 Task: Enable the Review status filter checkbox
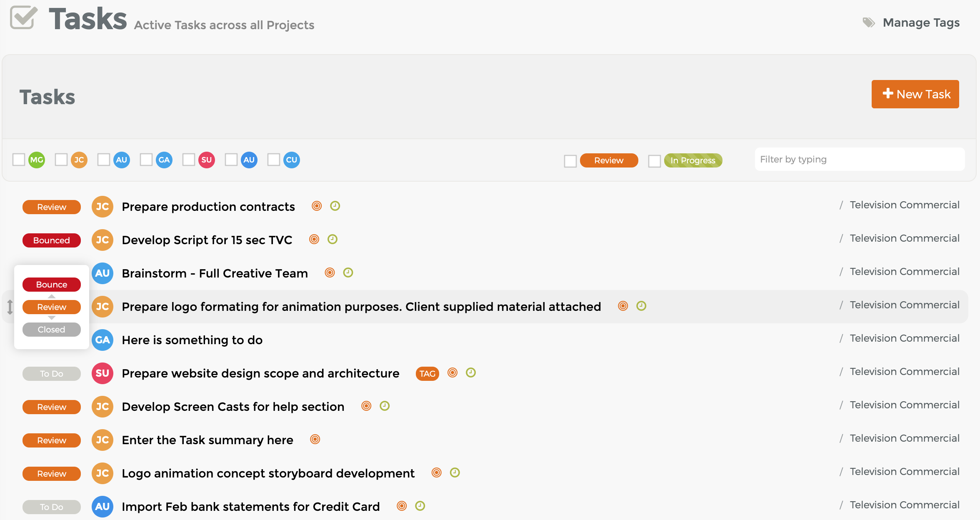570,161
